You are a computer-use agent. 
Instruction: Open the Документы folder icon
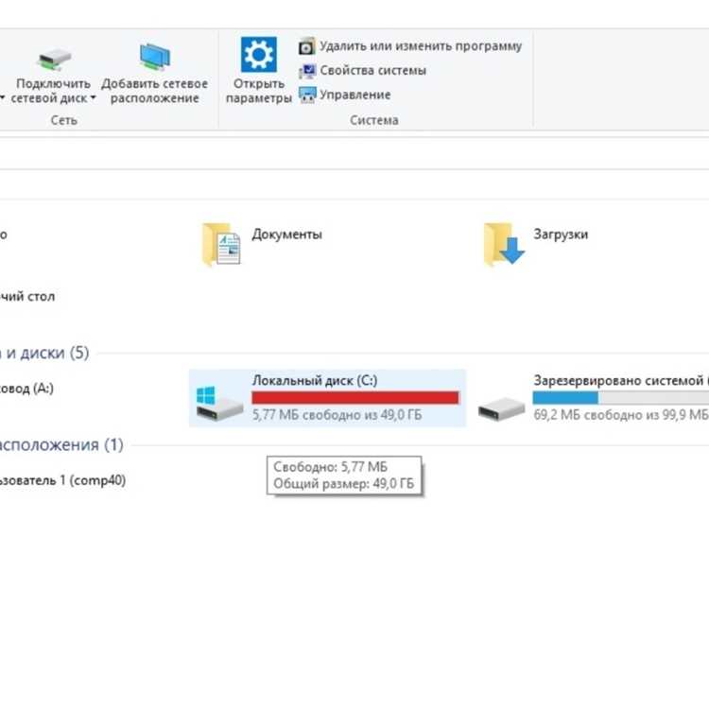221,244
